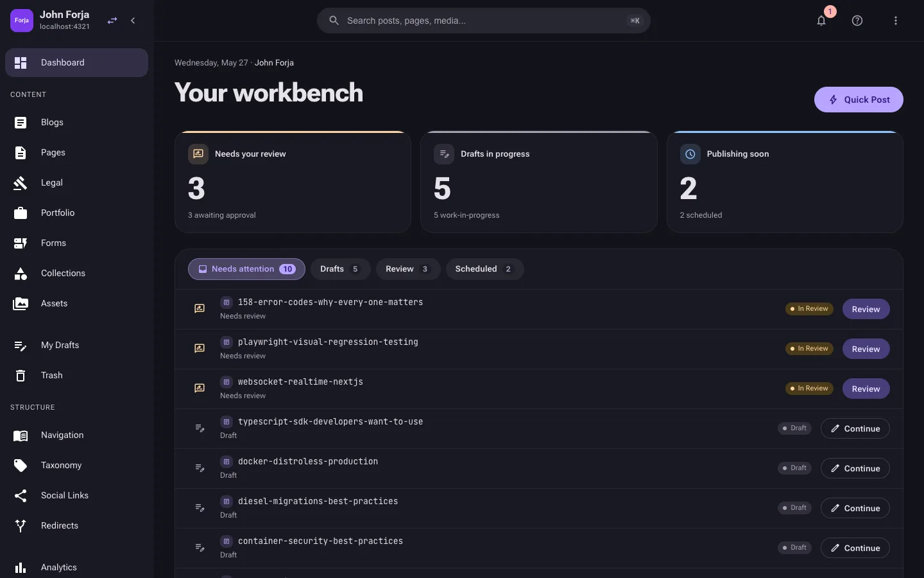The width and height of the screenshot is (924, 578).
Task: Open Collections in the sidebar
Action: [x=76, y=273]
